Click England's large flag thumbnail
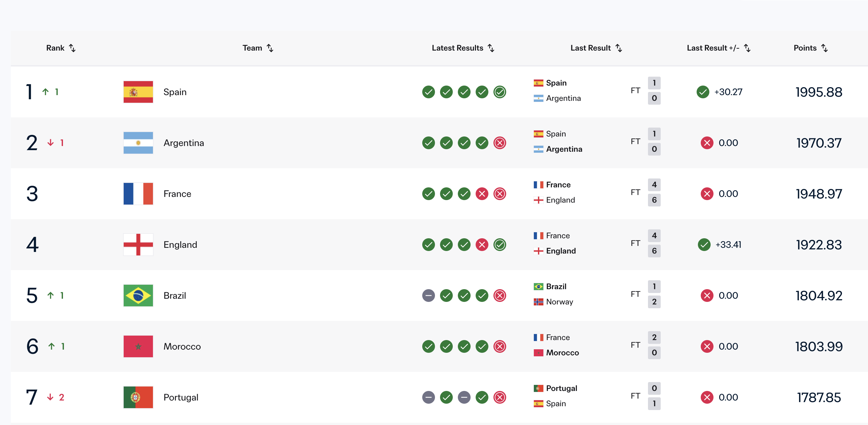Screen dimensions: 868x425 (x=138, y=245)
